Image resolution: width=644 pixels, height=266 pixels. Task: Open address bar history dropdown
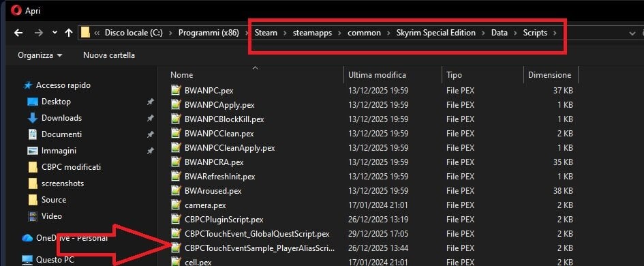(632, 33)
